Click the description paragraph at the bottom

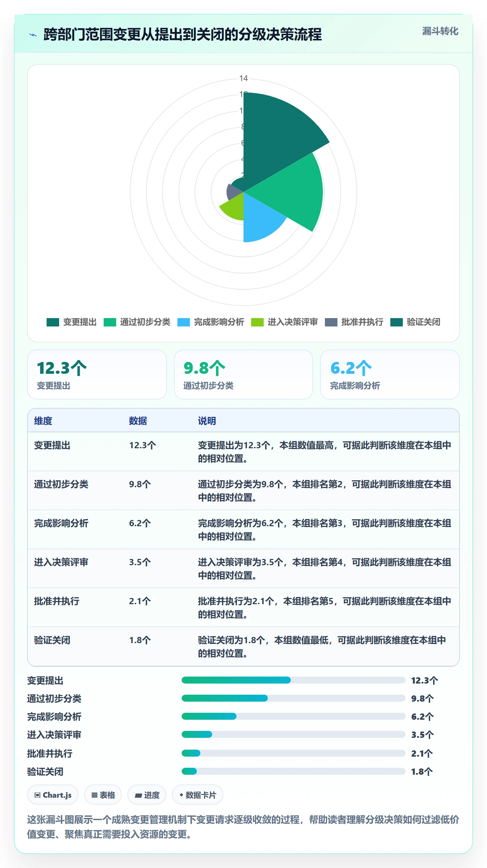tap(243, 827)
